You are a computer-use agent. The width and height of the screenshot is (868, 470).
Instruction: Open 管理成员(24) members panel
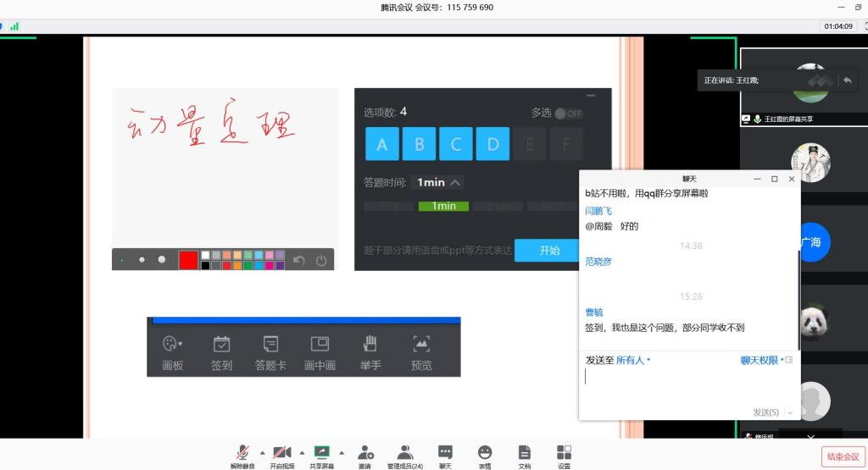click(x=405, y=453)
